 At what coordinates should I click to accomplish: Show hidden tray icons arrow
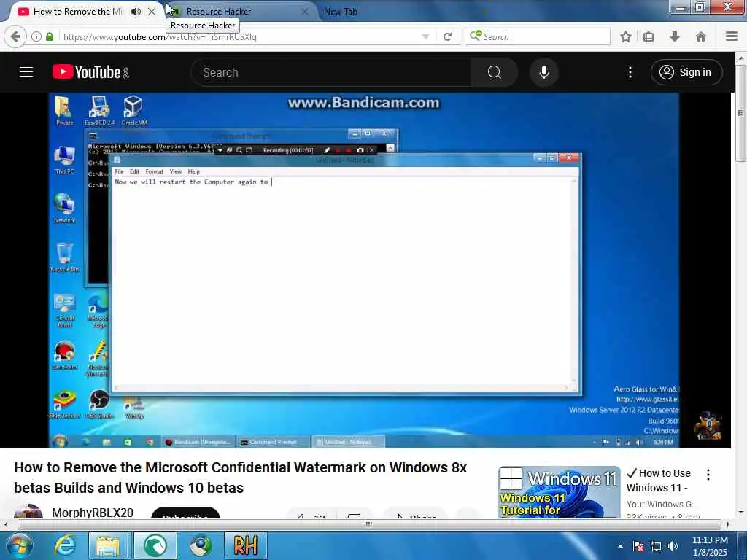pyautogui.click(x=620, y=546)
